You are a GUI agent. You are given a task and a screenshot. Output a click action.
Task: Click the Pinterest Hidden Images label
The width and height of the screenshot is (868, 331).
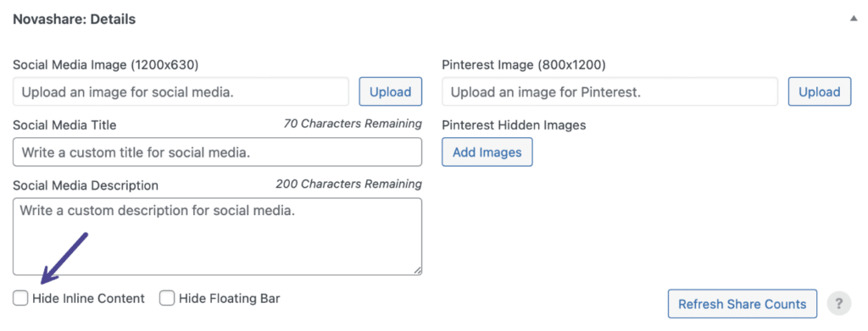pyautogui.click(x=514, y=125)
